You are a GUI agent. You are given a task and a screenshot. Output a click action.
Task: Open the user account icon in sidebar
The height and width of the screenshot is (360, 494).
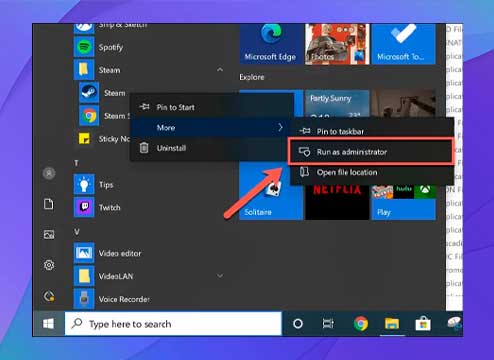coord(49,173)
